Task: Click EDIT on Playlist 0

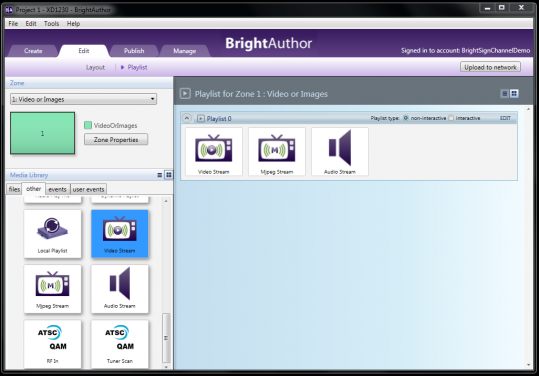Action: pyautogui.click(x=505, y=118)
